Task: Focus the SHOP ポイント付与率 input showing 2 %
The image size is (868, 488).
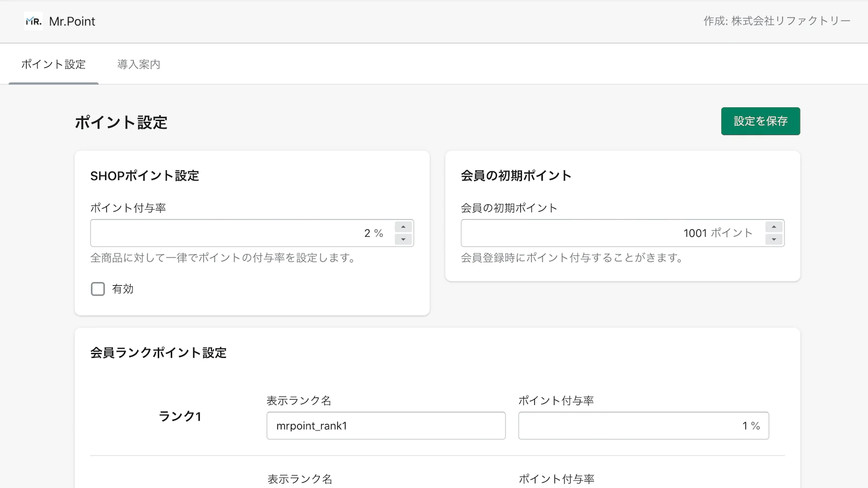Action: [239, 233]
